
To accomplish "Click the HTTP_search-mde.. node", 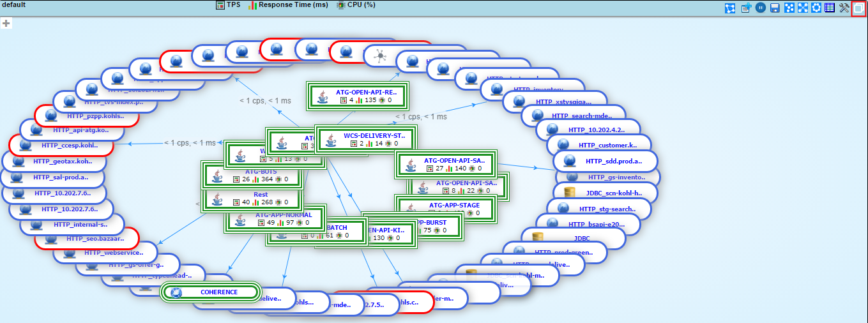I will point(573,116).
